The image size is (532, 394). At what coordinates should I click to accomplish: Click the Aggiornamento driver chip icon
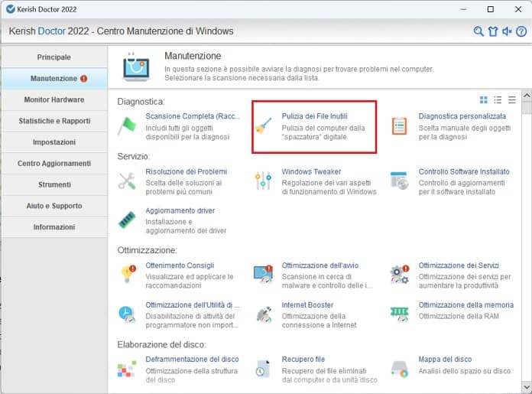pyautogui.click(x=127, y=220)
